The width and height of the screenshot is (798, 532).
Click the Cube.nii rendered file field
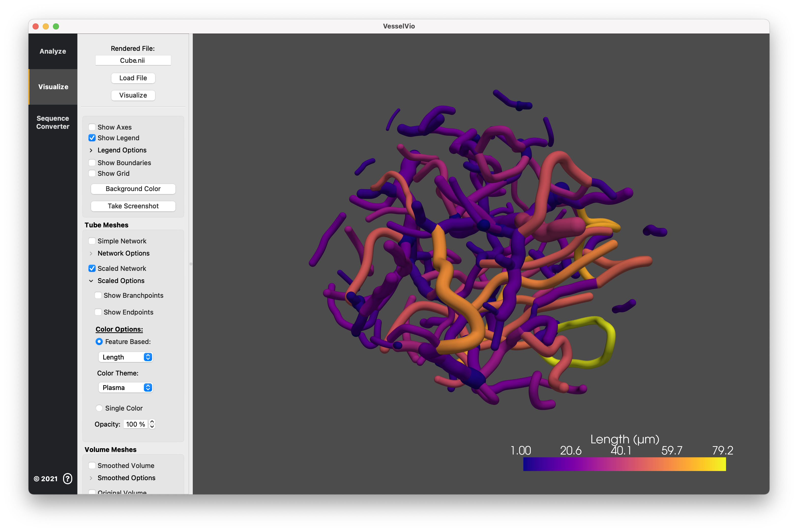point(133,60)
